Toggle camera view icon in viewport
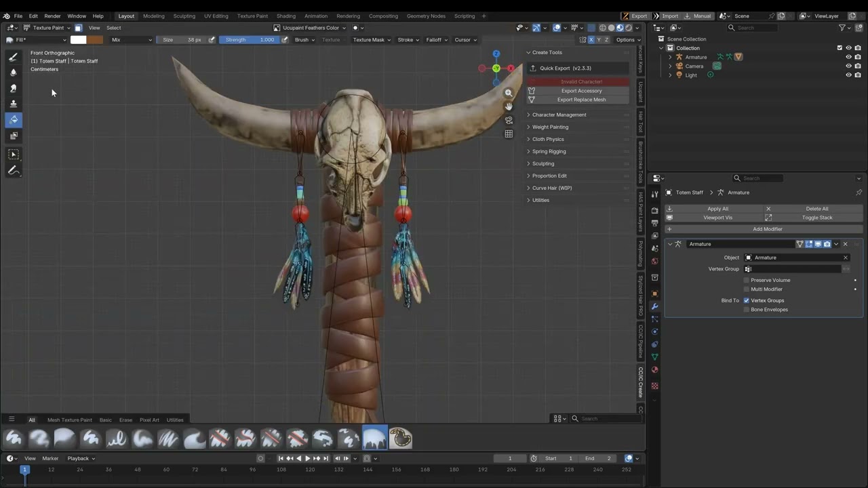This screenshot has width=868, height=488. [509, 120]
